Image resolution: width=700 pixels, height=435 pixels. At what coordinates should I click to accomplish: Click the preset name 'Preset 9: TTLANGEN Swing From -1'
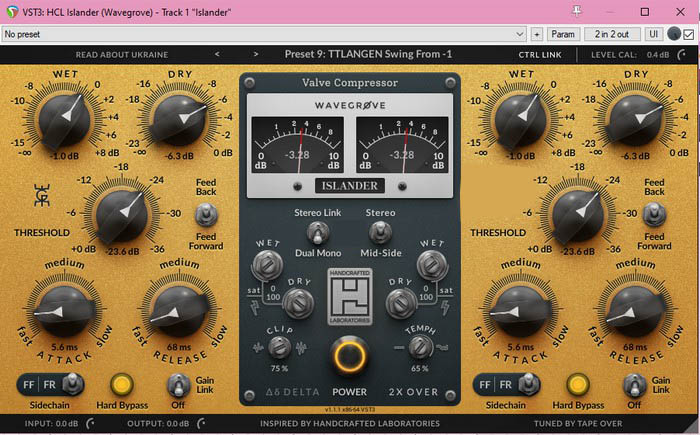pos(368,54)
